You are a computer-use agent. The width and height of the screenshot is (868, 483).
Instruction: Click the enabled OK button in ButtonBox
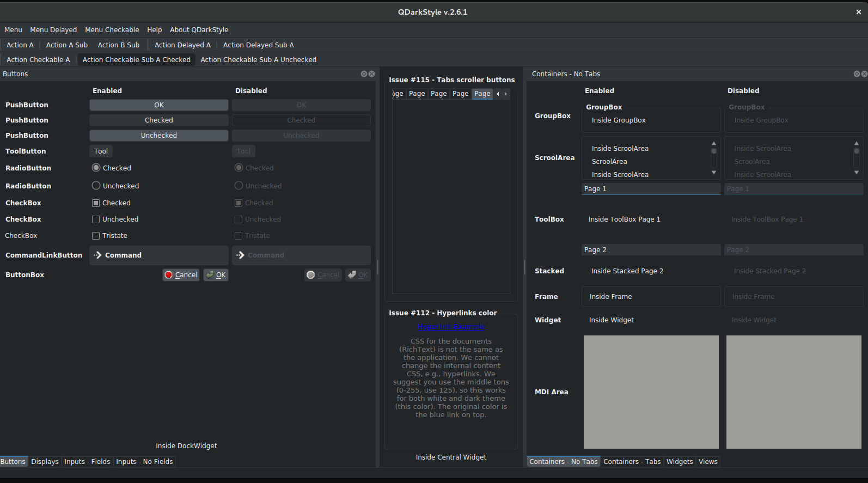tap(216, 275)
